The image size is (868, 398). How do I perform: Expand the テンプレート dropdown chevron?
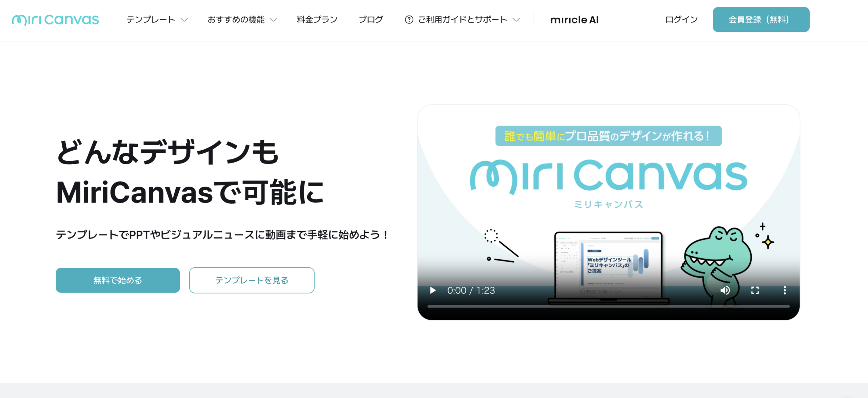[x=184, y=20]
